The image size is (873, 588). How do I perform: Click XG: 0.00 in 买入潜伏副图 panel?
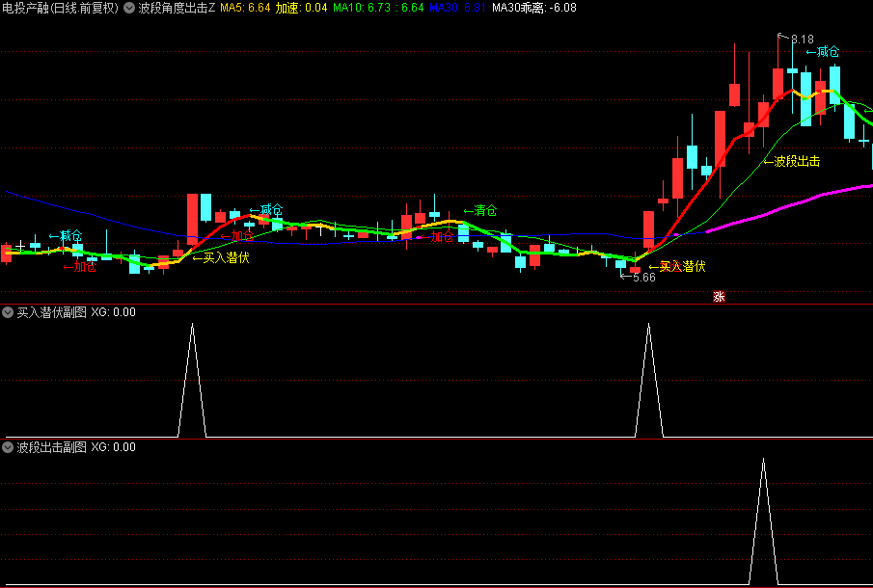click(x=113, y=312)
